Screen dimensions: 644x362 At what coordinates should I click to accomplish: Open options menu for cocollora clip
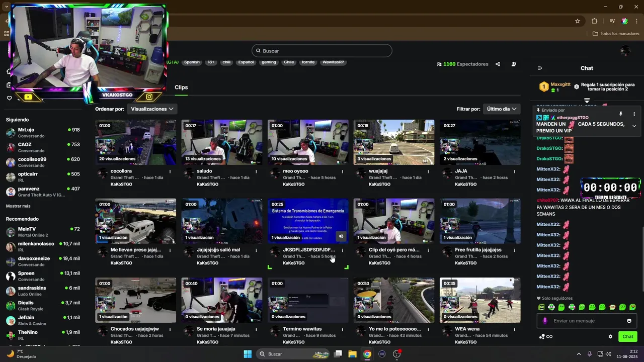(170, 171)
